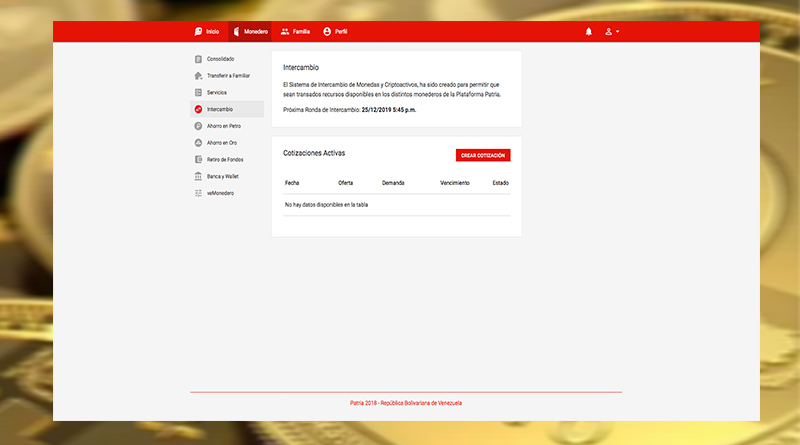Click the Transferir a Familiar icon

tap(198, 76)
